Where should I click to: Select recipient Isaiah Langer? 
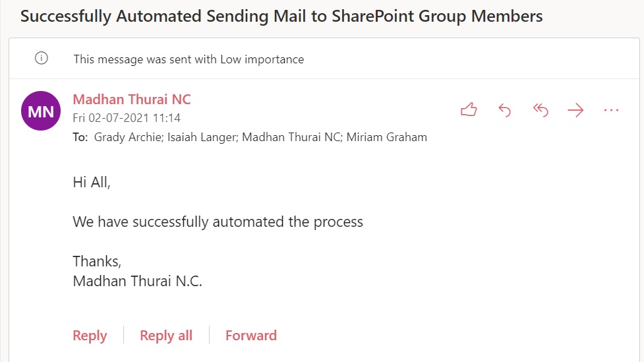191,137
